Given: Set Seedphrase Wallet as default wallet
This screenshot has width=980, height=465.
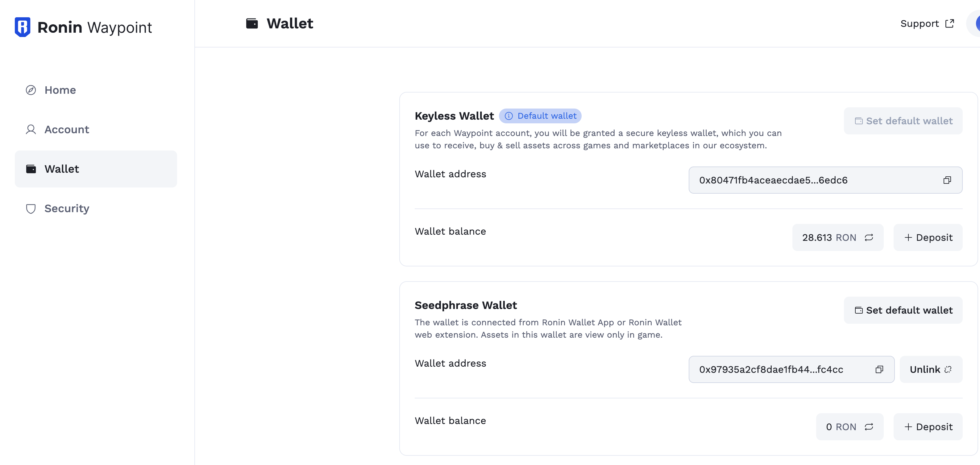Looking at the screenshot, I should tap(903, 310).
